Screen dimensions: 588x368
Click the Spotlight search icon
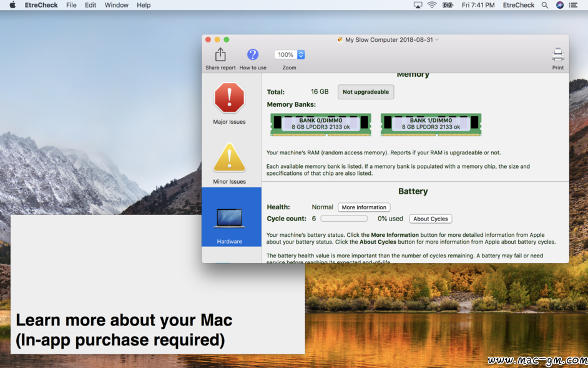click(545, 5)
